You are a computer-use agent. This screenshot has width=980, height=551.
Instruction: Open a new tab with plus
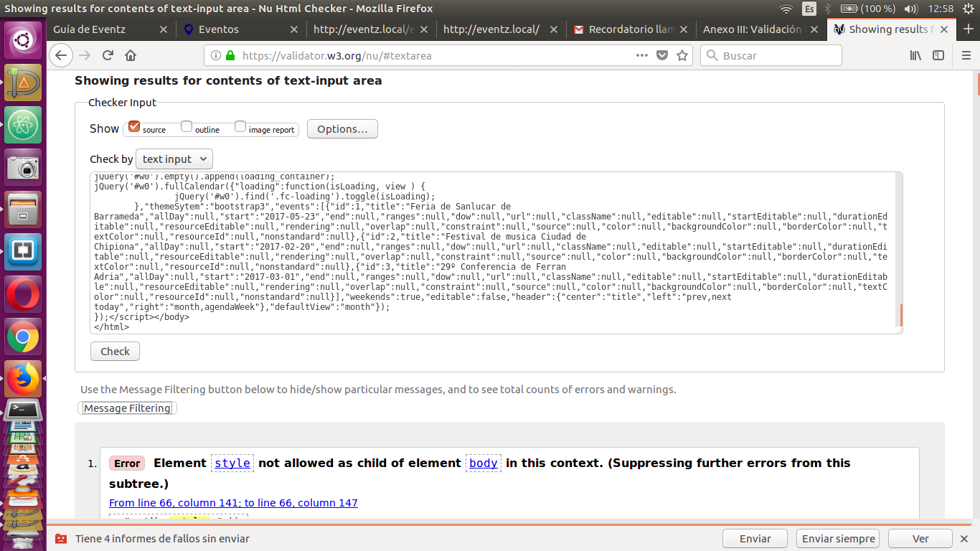click(x=968, y=29)
